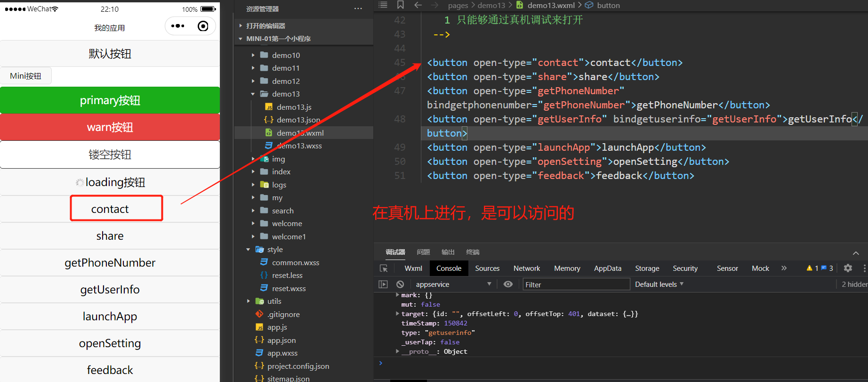Image resolution: width=868 pixels, height=382 pixels.
Task: Switch to the Wxml tab
Action: click(x=413, y=268)
